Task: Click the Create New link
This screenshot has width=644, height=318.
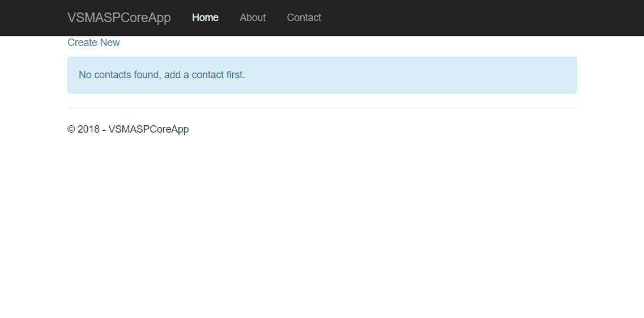Action: (x=93, y=43)
